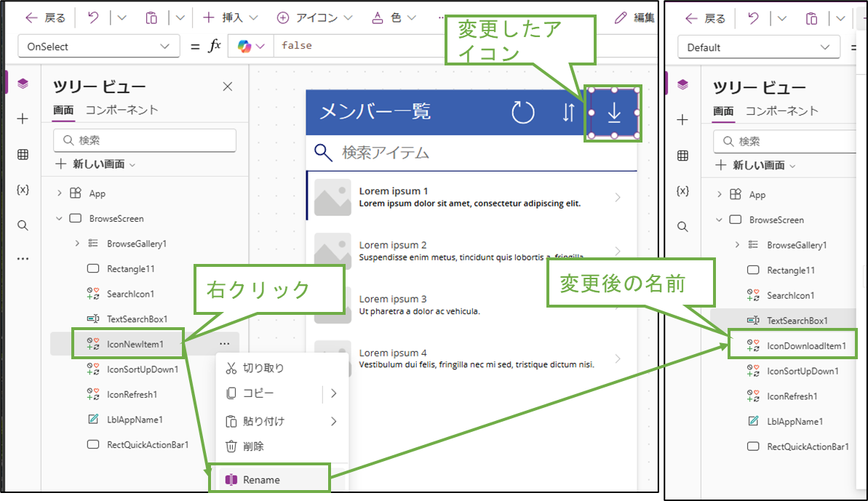Click the search magnifier icon in left sidebar

[x=23, y=225]
